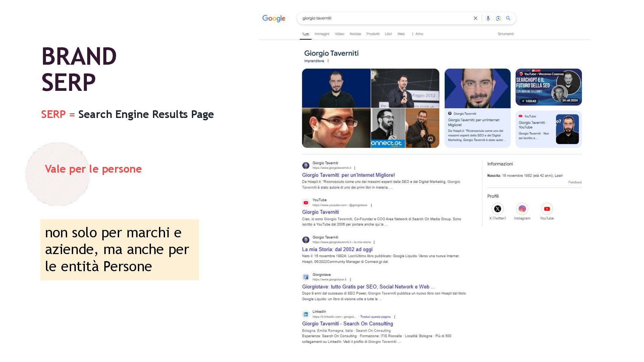Image resolution: width=644 pixels, height=362 pixels.
Task: Switch to the Immagini tab
Action: click(x=322, y=34)
